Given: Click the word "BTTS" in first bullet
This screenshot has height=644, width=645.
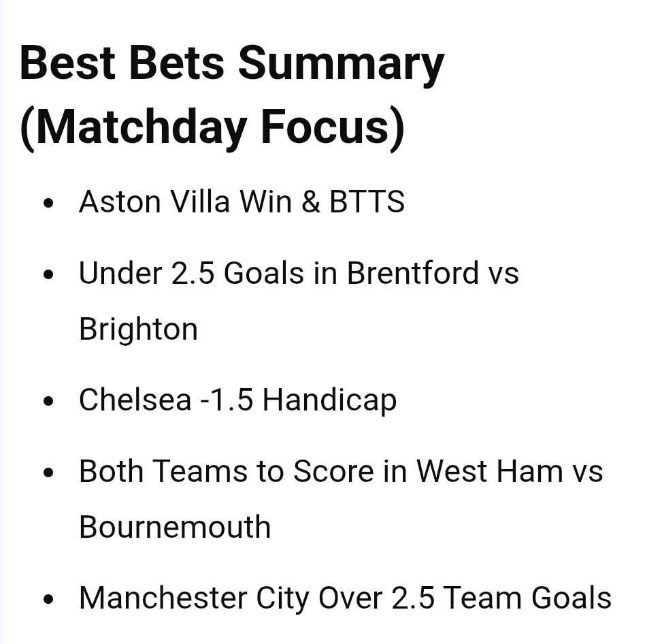Looking at the screenshot, I should click(367, 202).
